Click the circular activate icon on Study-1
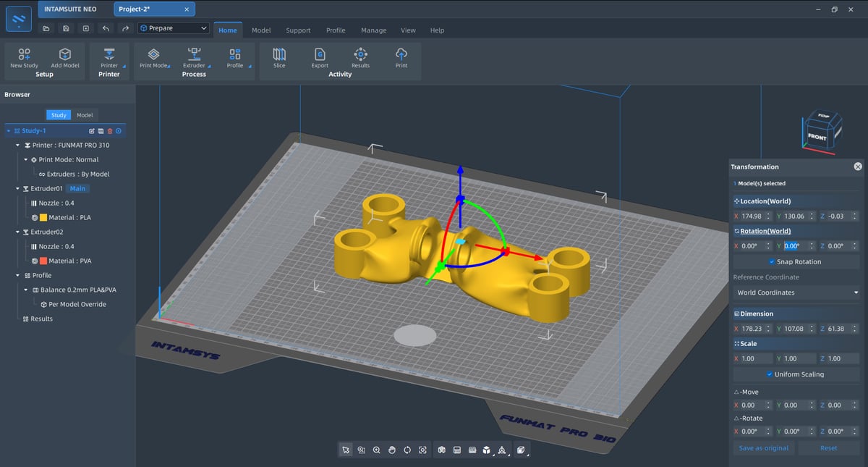Image resolution: width=868 pixels, height=467 pixels. click(119, 131)
